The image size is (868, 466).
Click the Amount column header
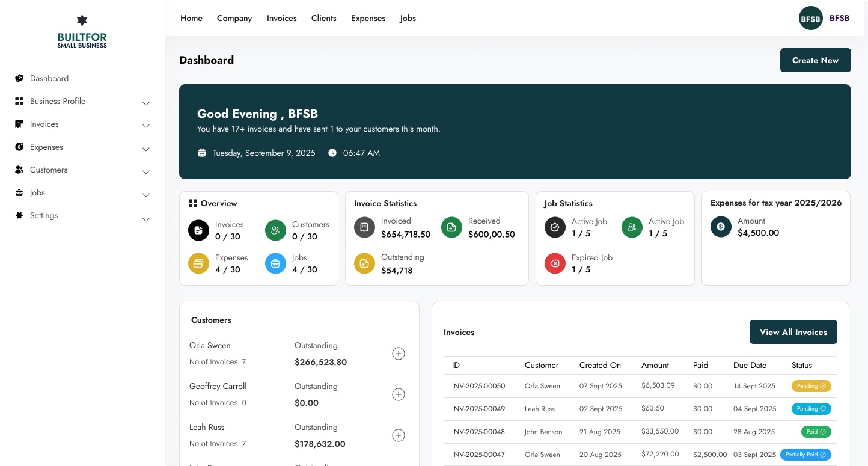pyautogui.click(x=655, y=365)
